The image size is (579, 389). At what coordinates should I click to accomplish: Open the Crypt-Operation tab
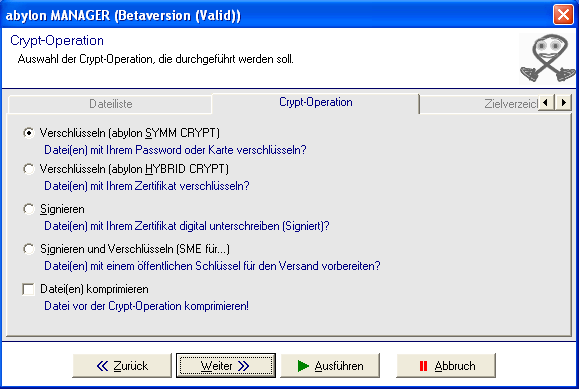click(315, 103)
